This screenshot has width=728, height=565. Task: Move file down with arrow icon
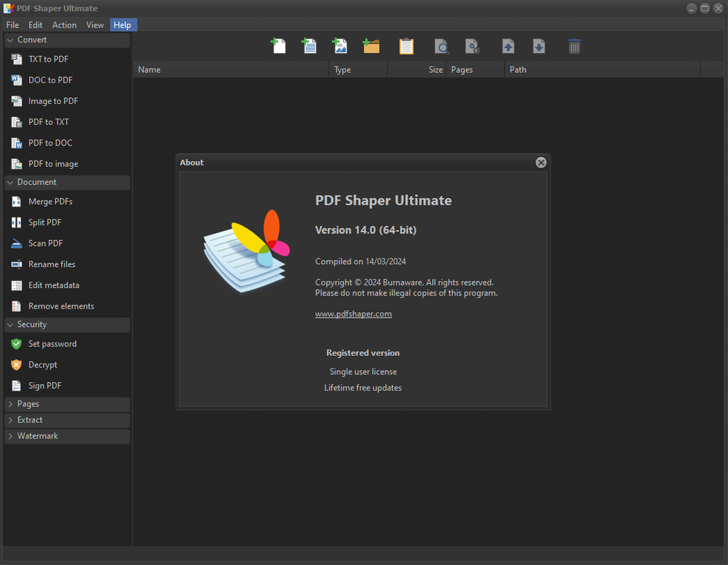(539, 46)
